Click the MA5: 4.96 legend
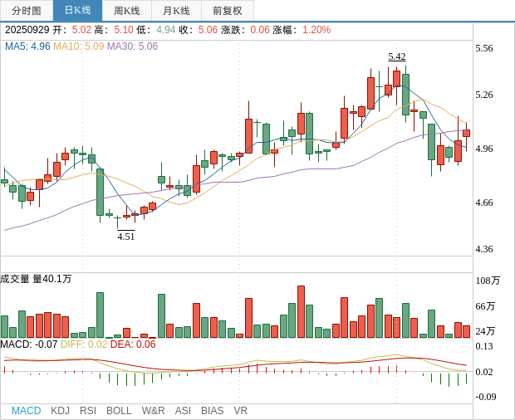This screenshot has width=515, height=420. 27,46
